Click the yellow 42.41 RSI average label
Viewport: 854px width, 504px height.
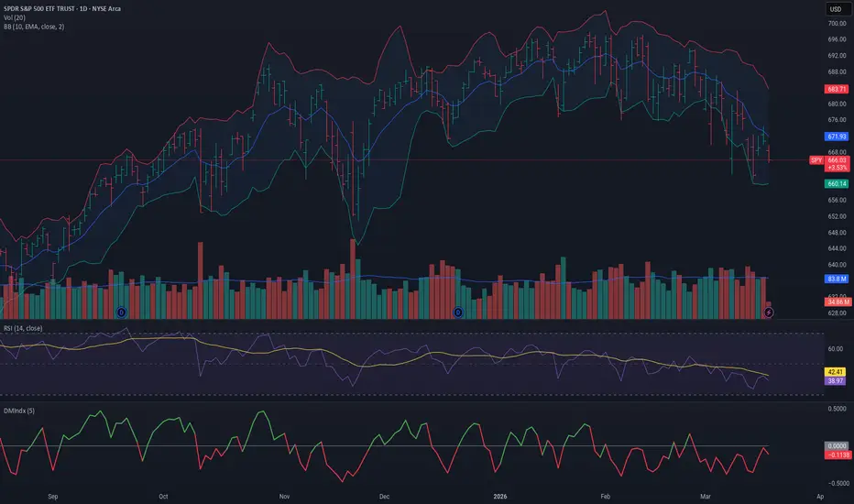click(x=835, y=372)
